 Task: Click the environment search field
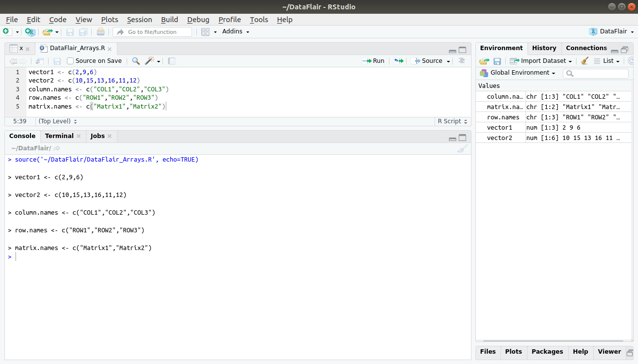596,74
